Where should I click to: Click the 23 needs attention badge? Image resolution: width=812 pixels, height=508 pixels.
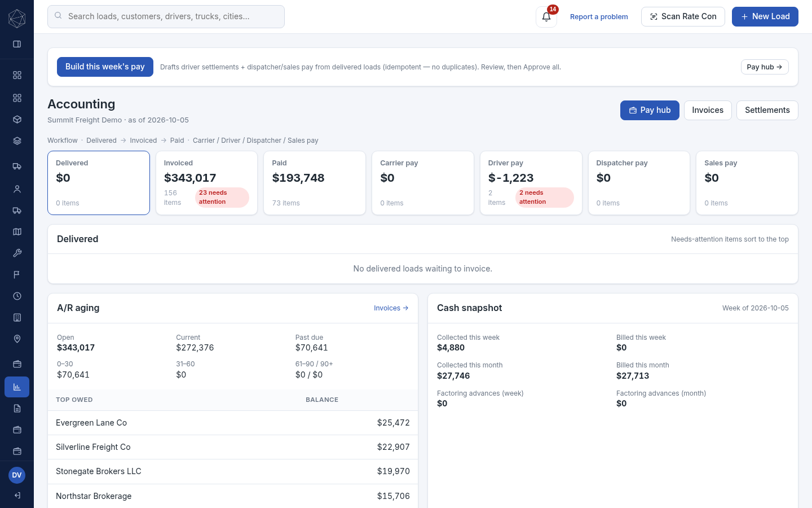222,198
